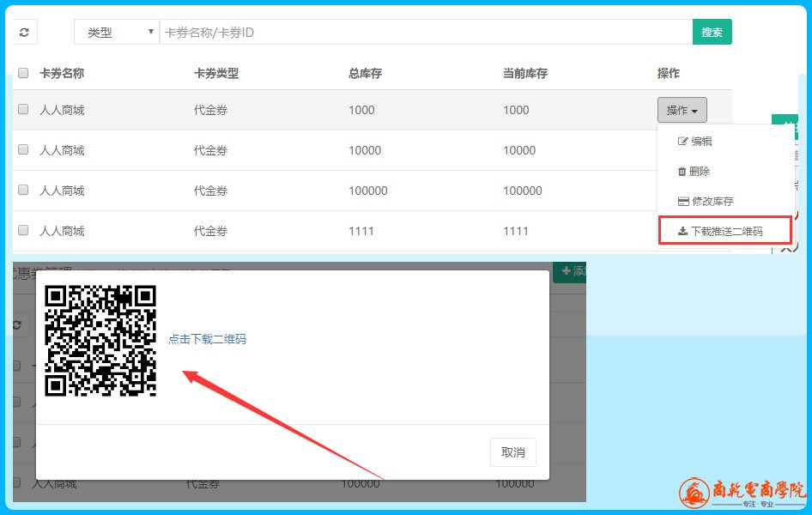Screen dimensions: 812x515
Task: Click the card icon next to 修改库存
Action: pyautogui.click(x=683, y=202)
